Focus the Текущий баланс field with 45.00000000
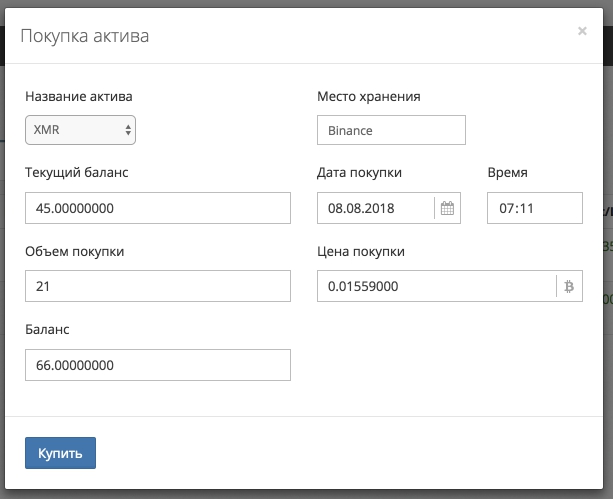This screenshot has width=613, height=499. pos(157,208)
